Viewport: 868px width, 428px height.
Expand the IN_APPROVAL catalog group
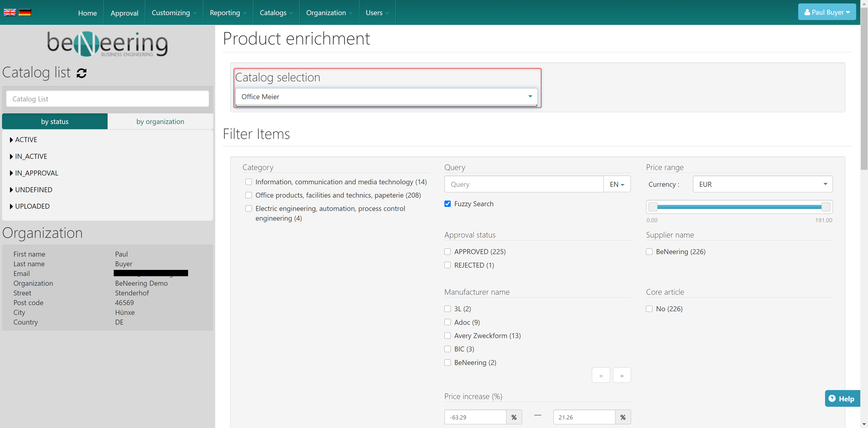tap(34, 173)
